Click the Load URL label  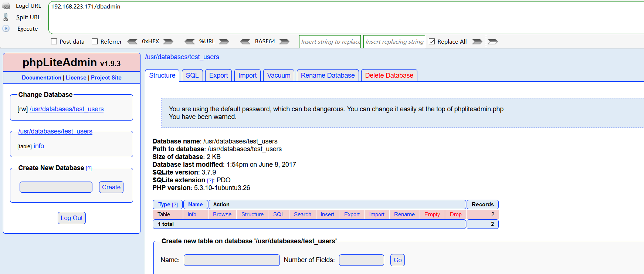pos(28,6)
